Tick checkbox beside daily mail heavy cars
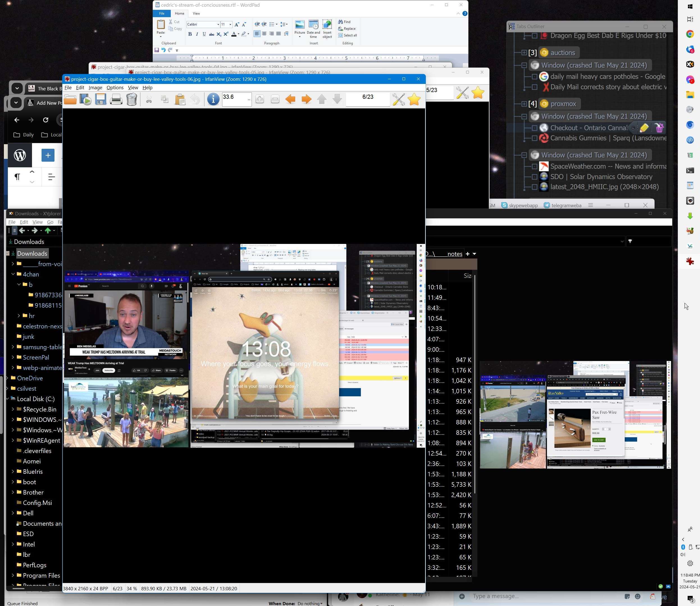The width and height of the screenshot is (700, 606). [x=535, y=77]
